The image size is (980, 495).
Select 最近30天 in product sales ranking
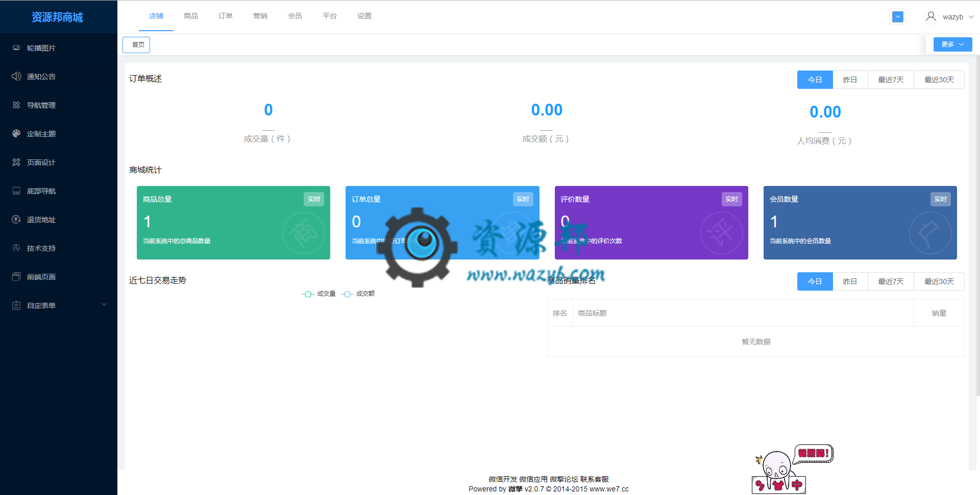[x=939, y=281]
